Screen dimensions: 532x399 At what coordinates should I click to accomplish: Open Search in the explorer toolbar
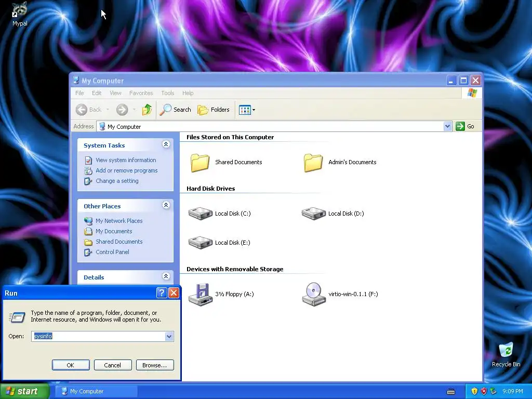pyautogui.click(x=176, y=110)
